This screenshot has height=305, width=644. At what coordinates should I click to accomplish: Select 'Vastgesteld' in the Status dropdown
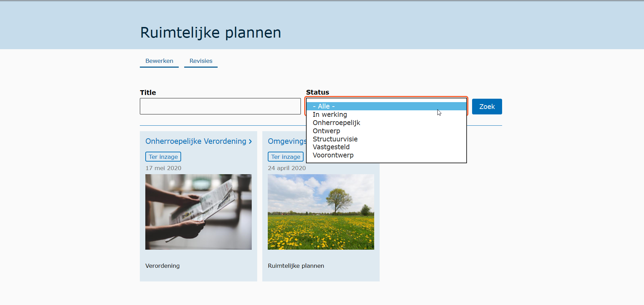[331, 147]
